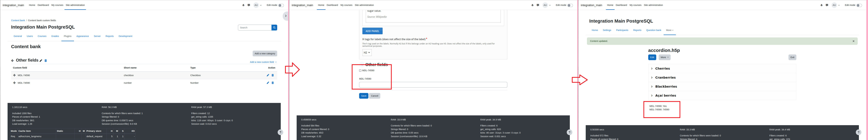Click inside the Search input field

pos(255,27)
